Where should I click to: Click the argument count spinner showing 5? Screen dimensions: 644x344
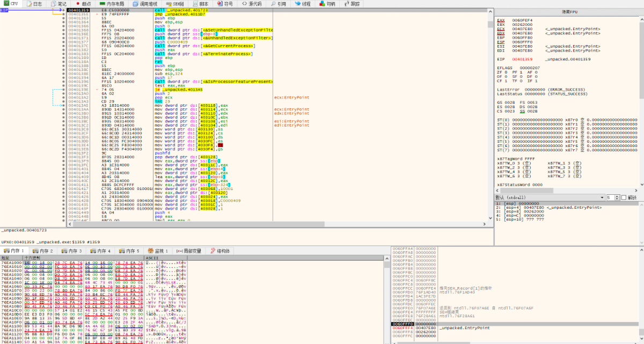click(612, 197)
